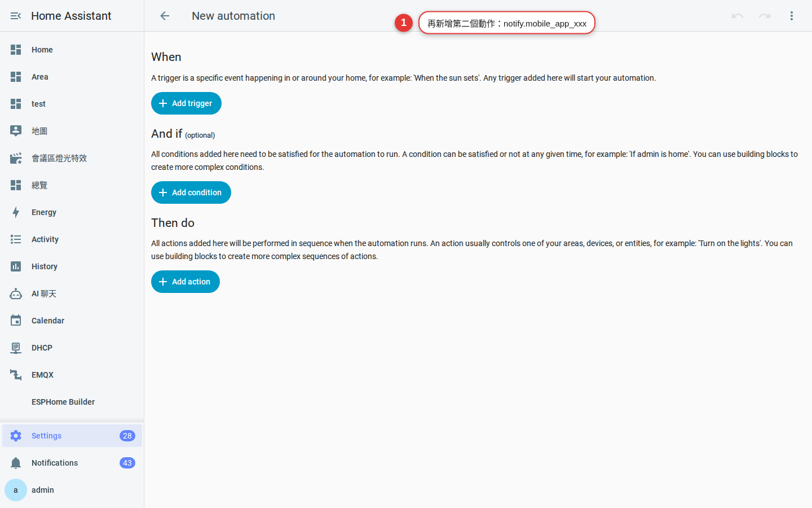
Task: Click Add trigger button
Action: (x=186, y=103)
